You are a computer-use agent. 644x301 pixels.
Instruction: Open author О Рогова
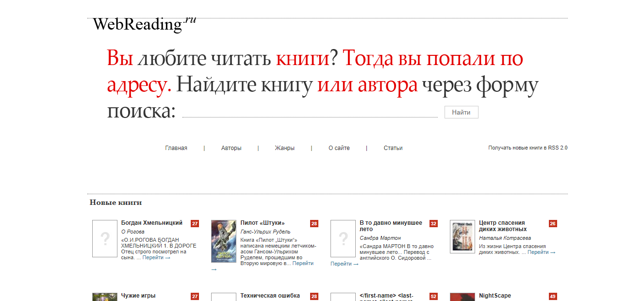[x=132, y=232]
